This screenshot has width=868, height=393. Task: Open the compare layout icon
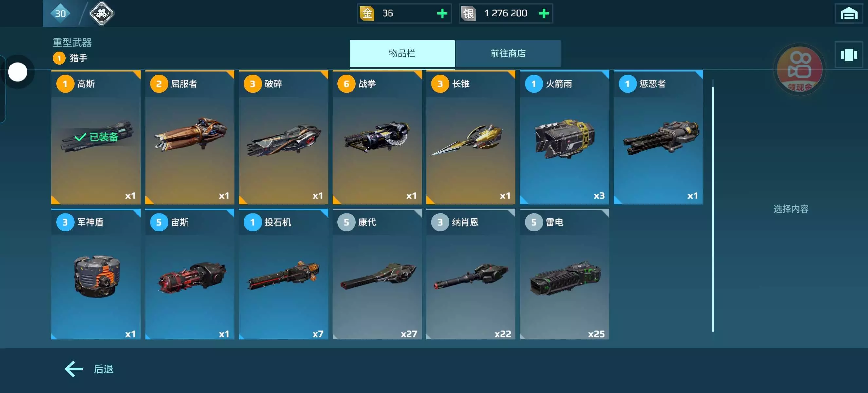pyautogui.click(x=848, y=55)
